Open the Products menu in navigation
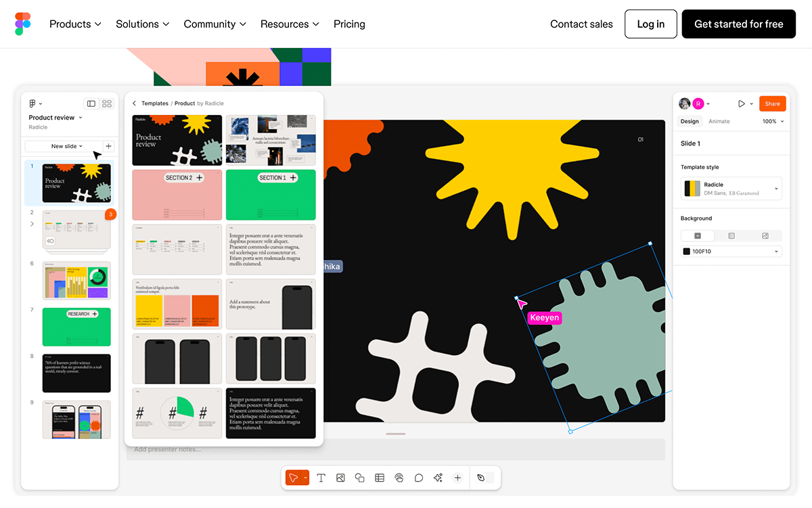Image resolution: width=812 pixels, height=508 pixels. point(75,24)
